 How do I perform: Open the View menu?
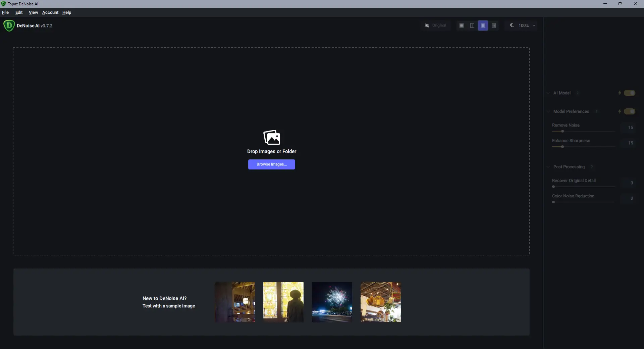33,12
